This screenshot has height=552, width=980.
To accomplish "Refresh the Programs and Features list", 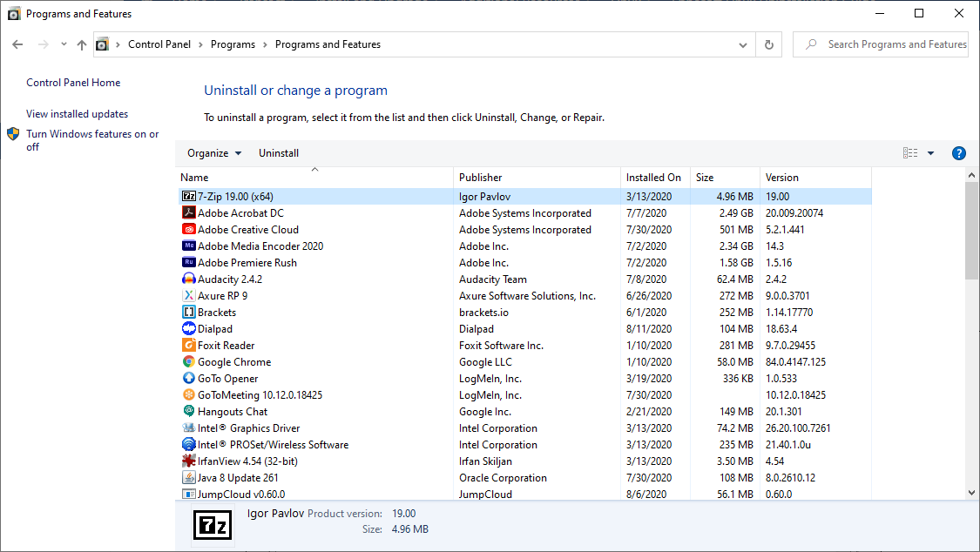I will click(768, 44).
